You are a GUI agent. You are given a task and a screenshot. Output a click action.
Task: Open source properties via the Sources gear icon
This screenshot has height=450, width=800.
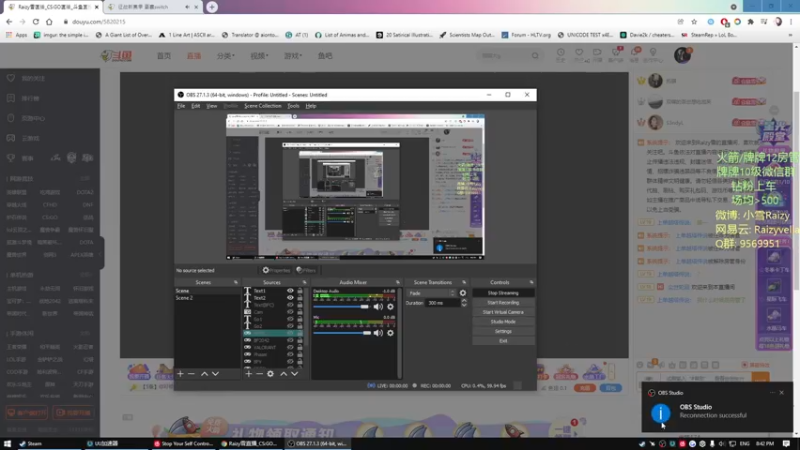[270, 373]
